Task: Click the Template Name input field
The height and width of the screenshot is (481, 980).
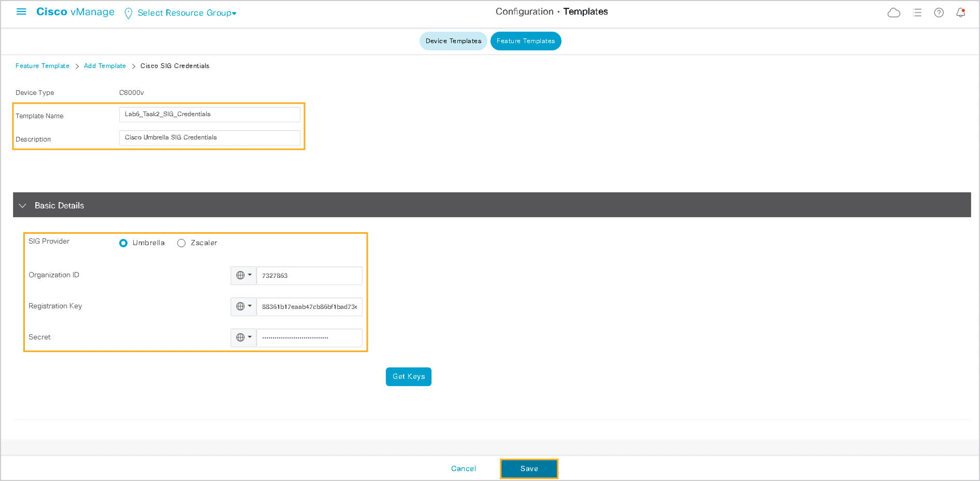Action: point(210,115)
